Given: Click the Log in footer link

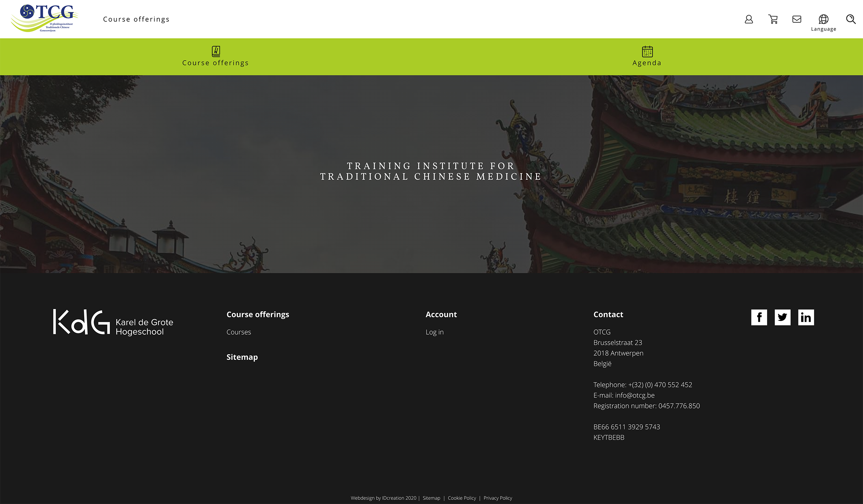Looking at the screenshot, I should [434, 332].
